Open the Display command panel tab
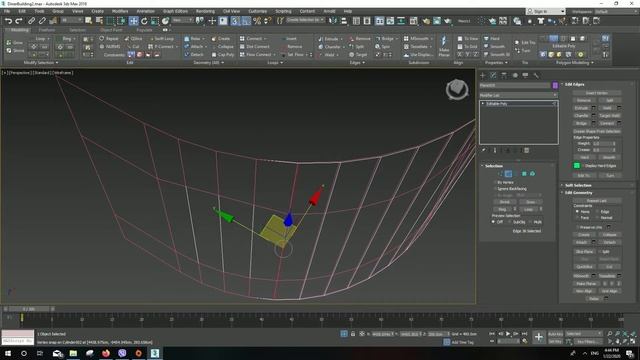Viewport: 640px width, 360px height. pos(526,76)
